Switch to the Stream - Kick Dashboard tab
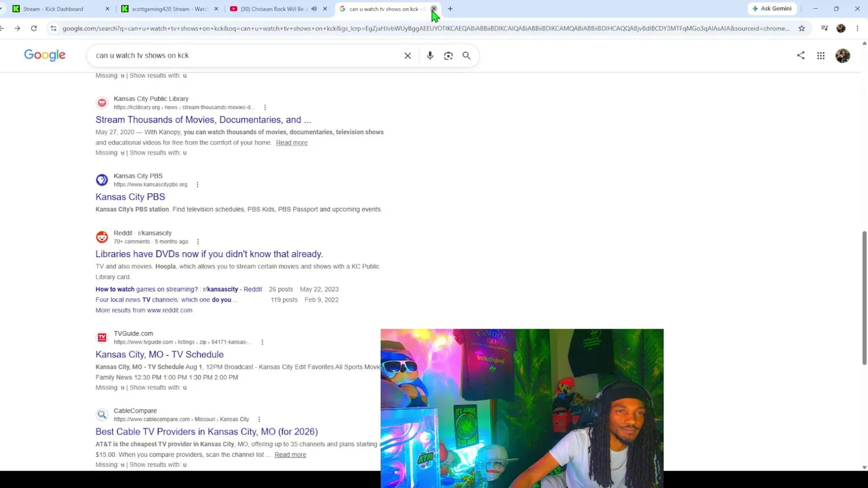868x488 pixels. pos(61,9)
